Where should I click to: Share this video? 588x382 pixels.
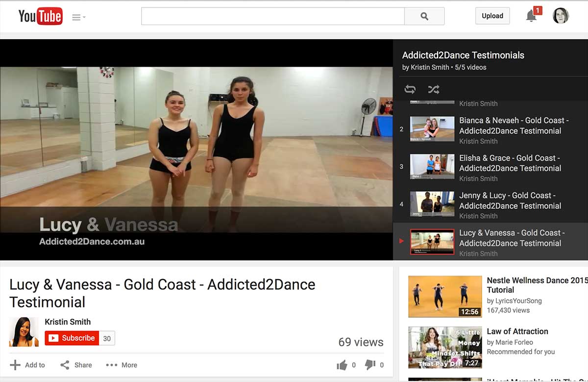(76, 365)
